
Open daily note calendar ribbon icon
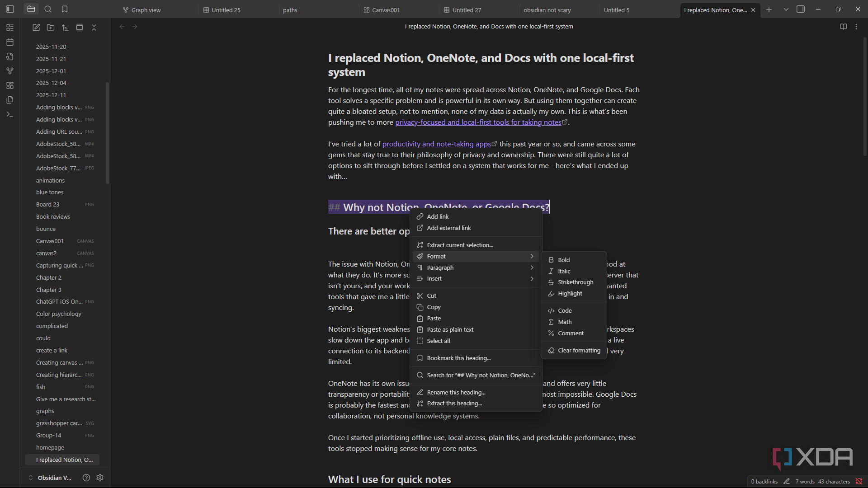click(10, 42)
